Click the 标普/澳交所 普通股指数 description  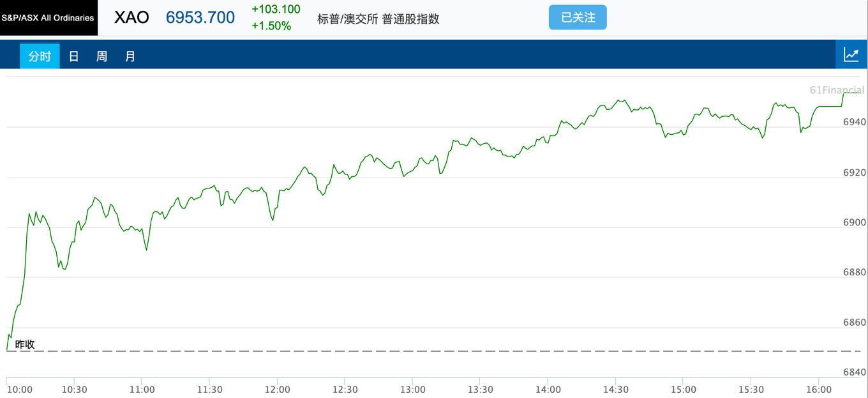tap(378, 19)
